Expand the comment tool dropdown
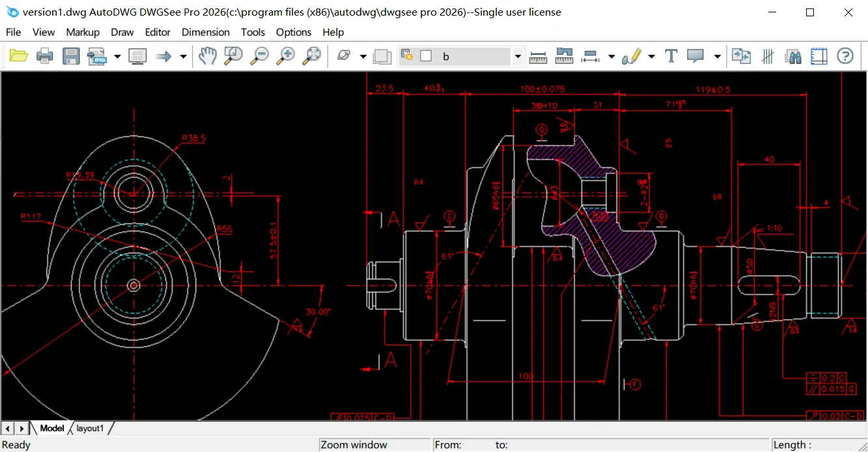Screen dimensions: 868x452 click(718, 56)
